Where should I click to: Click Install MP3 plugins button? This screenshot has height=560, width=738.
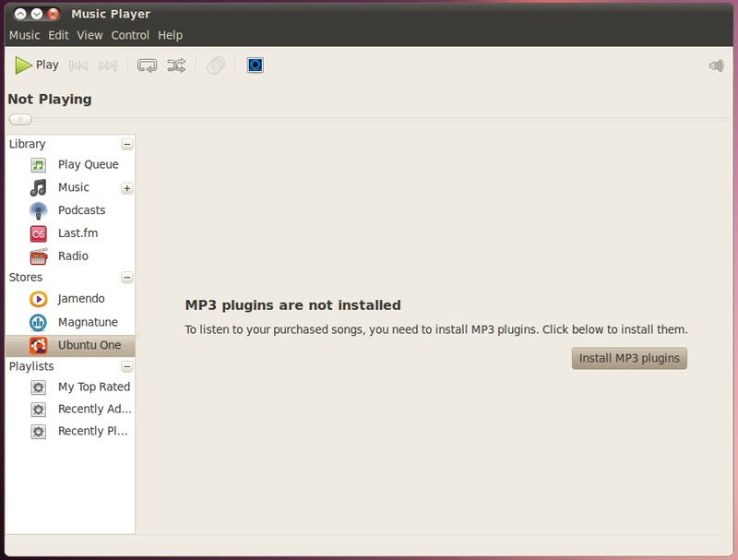click(629, 358)
